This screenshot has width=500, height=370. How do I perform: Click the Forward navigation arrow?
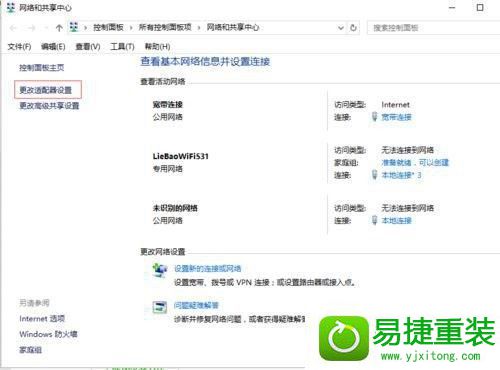[x=31, y=28]
